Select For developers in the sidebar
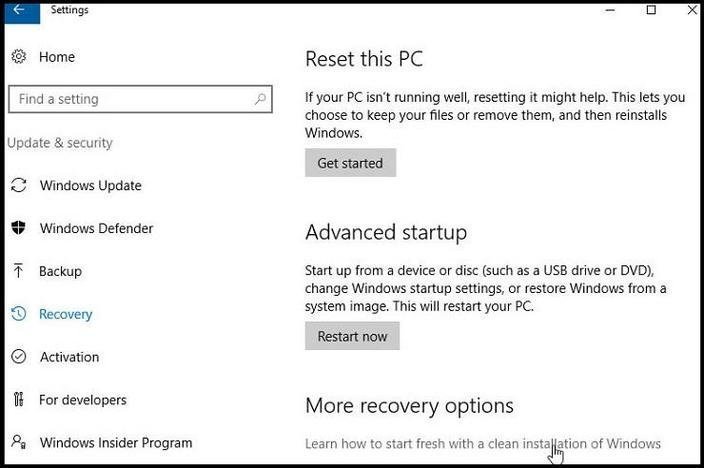The width and height of the screenshot is (704, 468). point(82,400)
